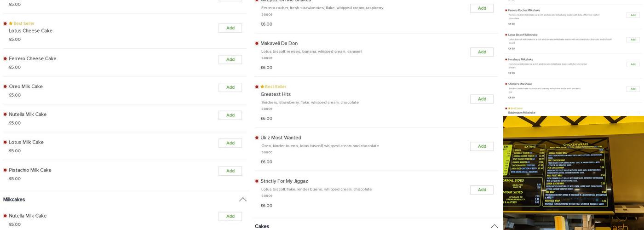This screenshot has height=230, width=644.
Task: Click red dot icon beside Makaveli Da Don
Action: click(257, 44)
